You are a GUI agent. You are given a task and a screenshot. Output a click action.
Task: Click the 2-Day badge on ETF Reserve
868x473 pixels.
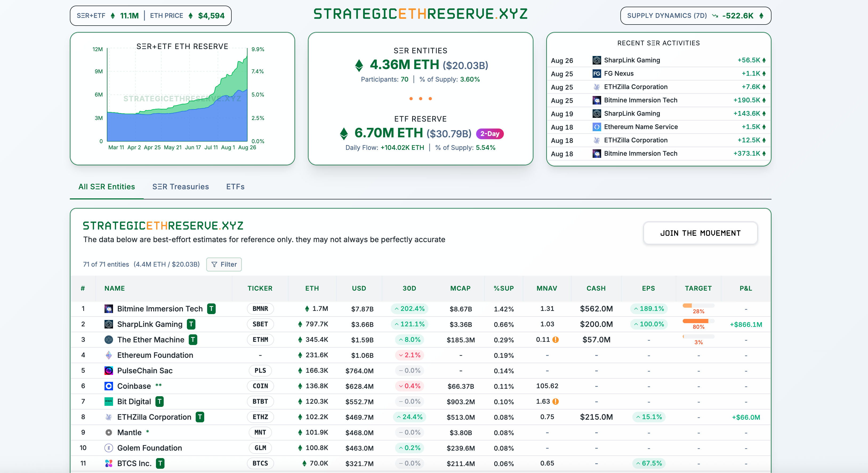point(490,134)
